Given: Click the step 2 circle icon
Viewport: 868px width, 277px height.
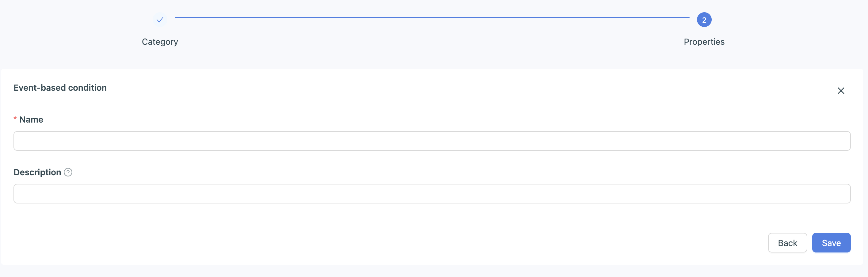Looking at the screenshot, I should (x=704, y=20).
